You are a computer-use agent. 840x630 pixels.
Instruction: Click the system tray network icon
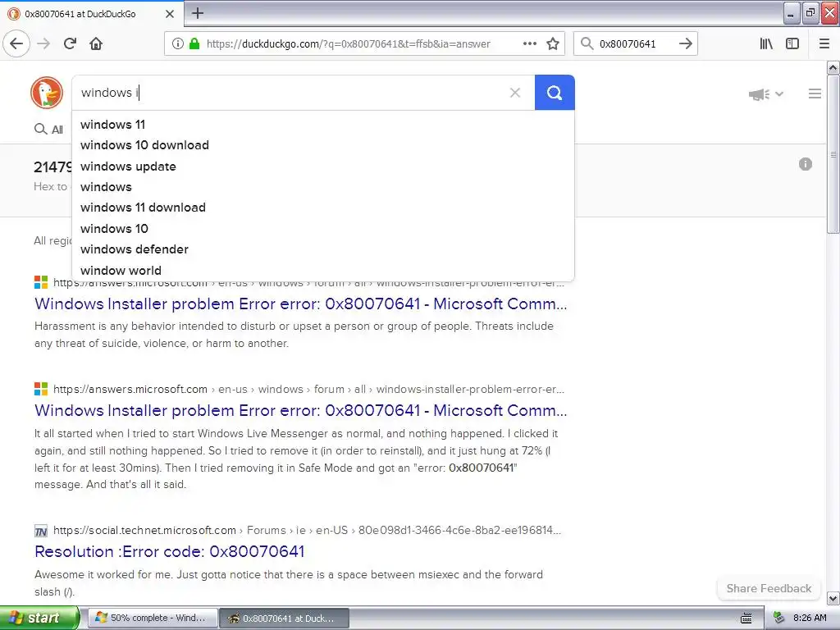779,618
